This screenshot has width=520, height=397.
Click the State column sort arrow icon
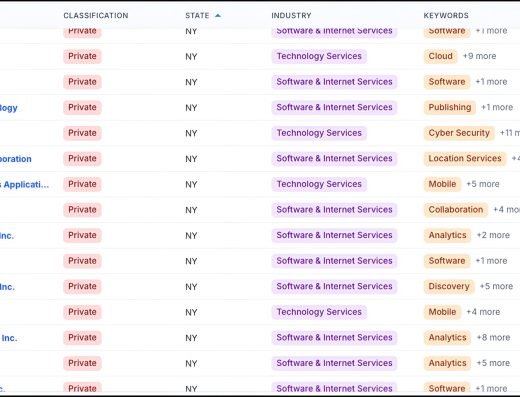(x=218, y=15)
